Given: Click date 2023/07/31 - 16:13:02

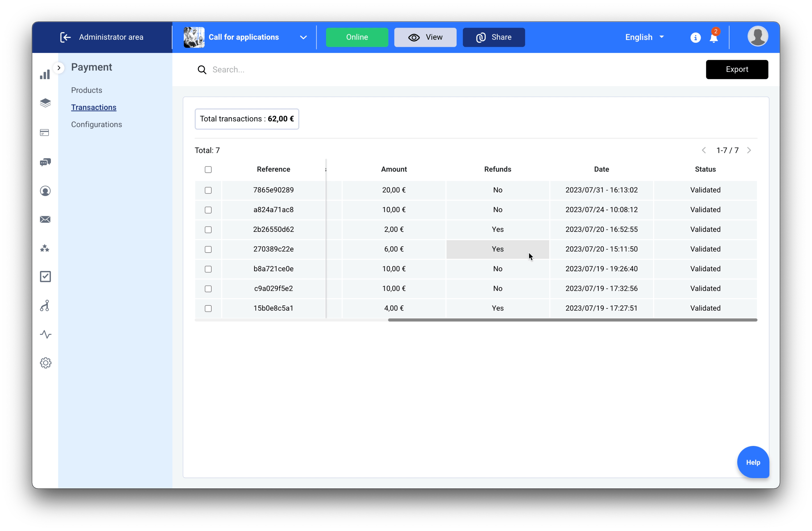Looking at the screenshot, I should point(601,190).
